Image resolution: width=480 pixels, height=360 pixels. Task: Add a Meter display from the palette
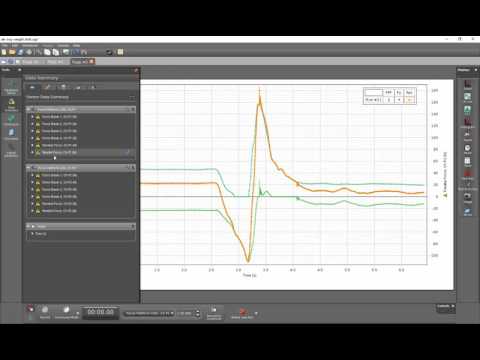click(x=468, y=148)
